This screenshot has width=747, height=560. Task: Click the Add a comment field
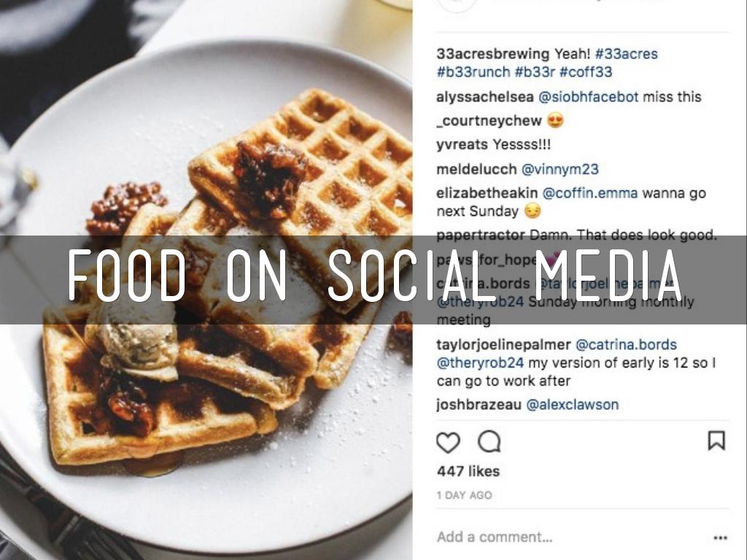(x=495, y=537)
